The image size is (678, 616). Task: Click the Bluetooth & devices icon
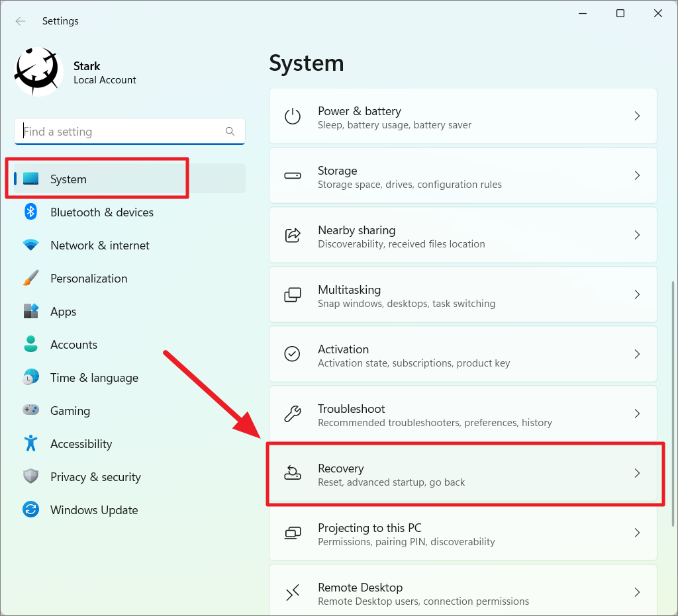[30, 212]
